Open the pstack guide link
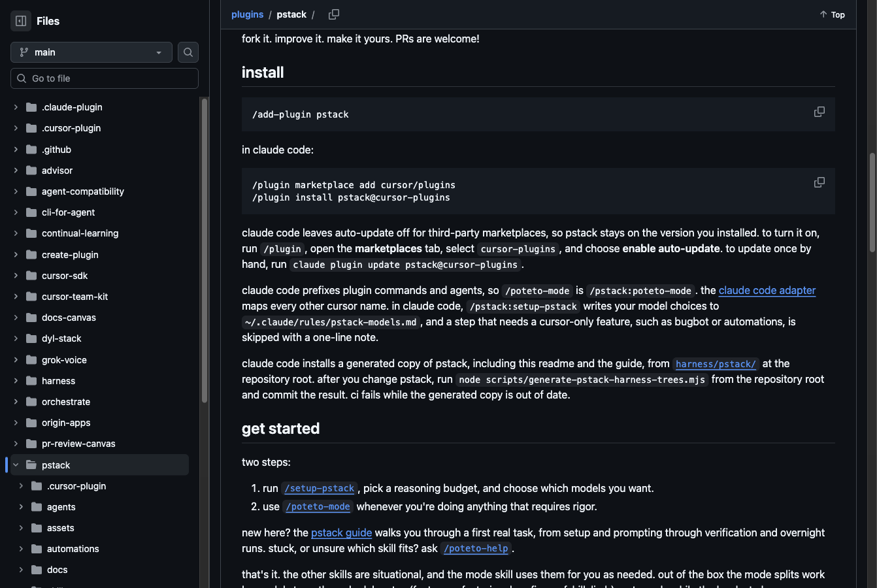This screenshot has width=877, height=588. [x=341, y=532]
